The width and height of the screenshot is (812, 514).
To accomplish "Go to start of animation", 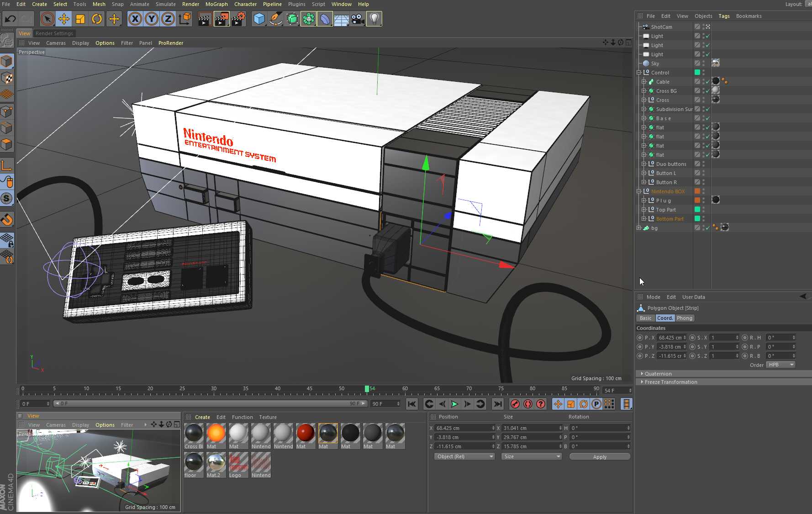I will point(411,404).
